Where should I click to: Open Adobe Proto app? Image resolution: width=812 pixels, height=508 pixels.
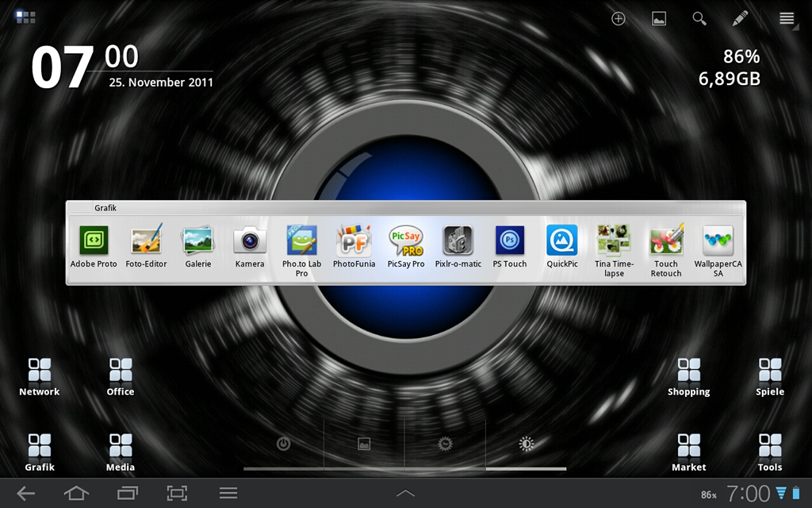[94, 247]
